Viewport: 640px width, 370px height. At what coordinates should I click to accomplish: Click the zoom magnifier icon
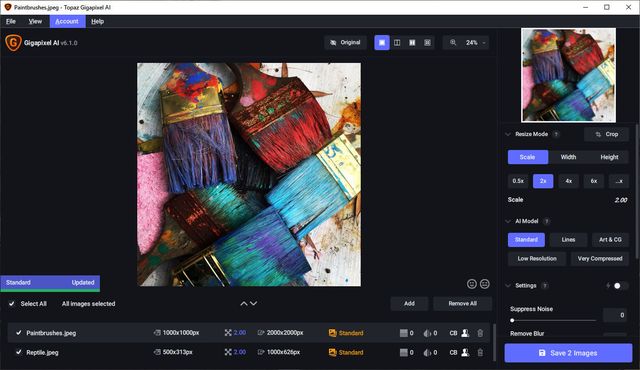(453, 42)
